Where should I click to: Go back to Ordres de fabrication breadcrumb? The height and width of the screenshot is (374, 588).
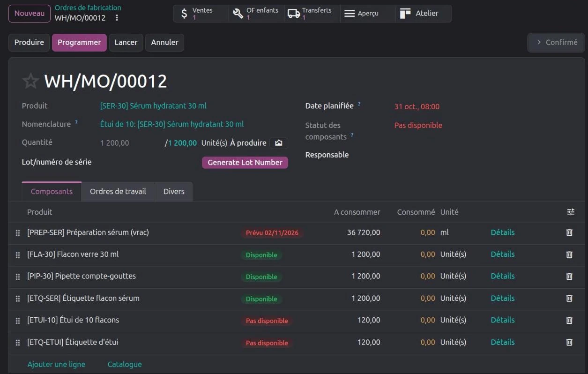88,7
